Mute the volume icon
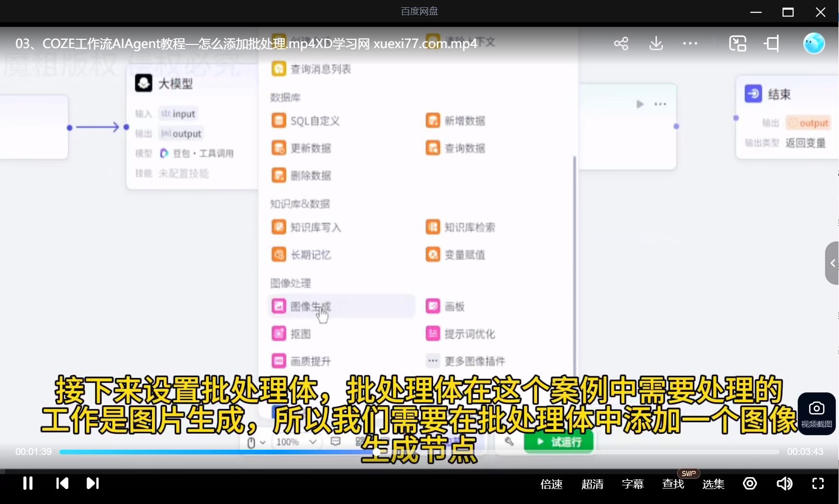The image size is (839, 504). point(784,484)
